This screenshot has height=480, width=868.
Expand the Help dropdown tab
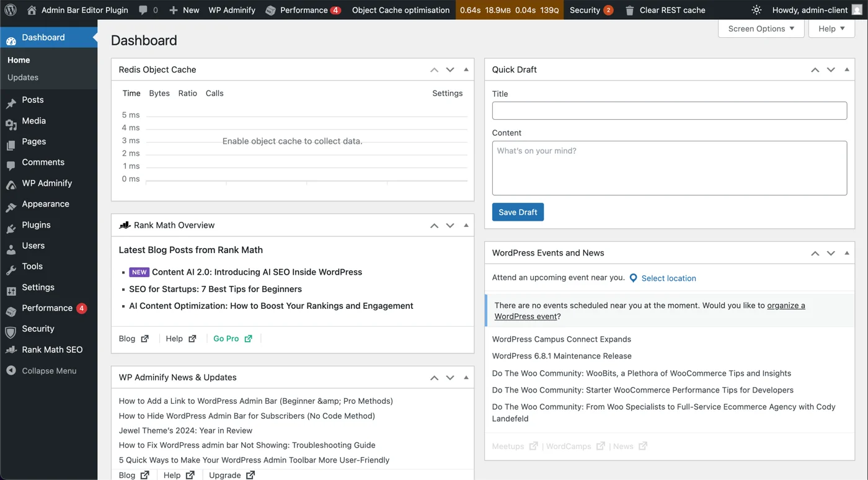(x=831, y=29)
